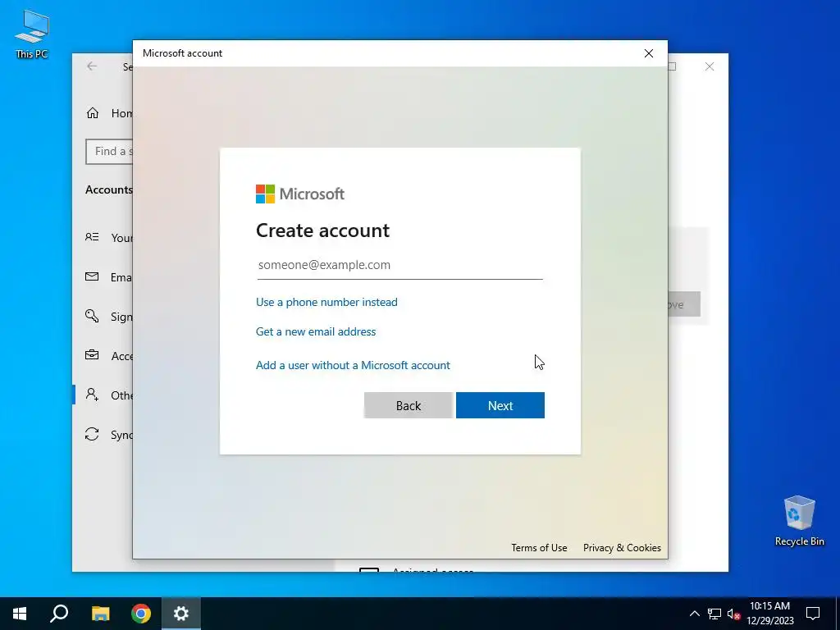Screen dimensions: 840x630
Task: Click the Back button in Create account
Action: (409, 405)
